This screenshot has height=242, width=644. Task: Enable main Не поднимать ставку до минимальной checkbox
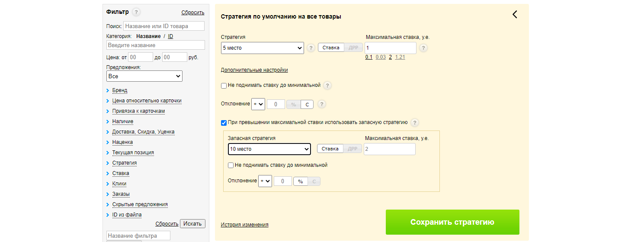coord(224,86)
